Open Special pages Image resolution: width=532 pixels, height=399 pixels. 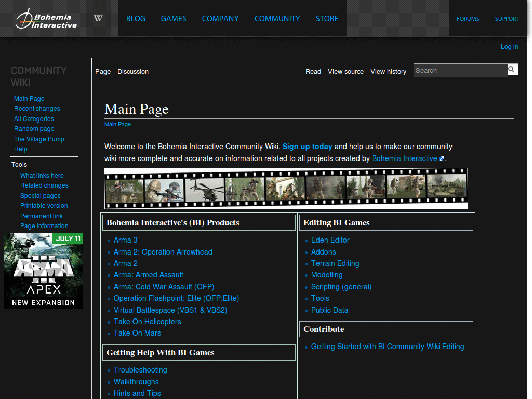(41, 196)
